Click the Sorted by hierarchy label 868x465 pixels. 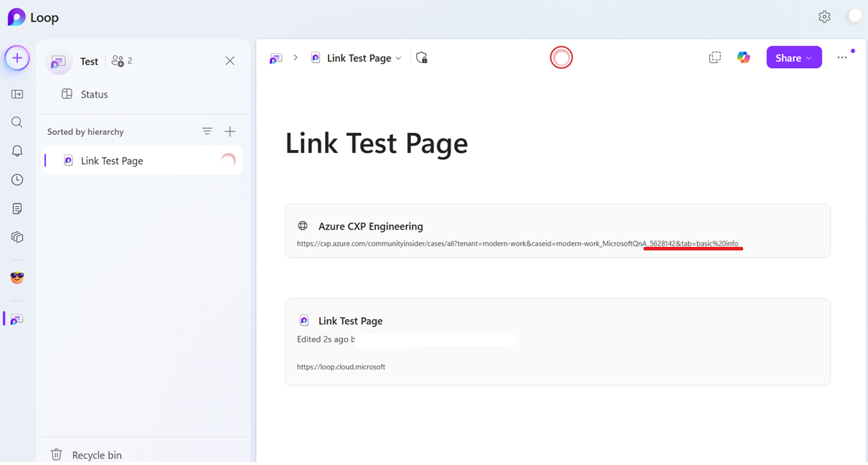85,132
